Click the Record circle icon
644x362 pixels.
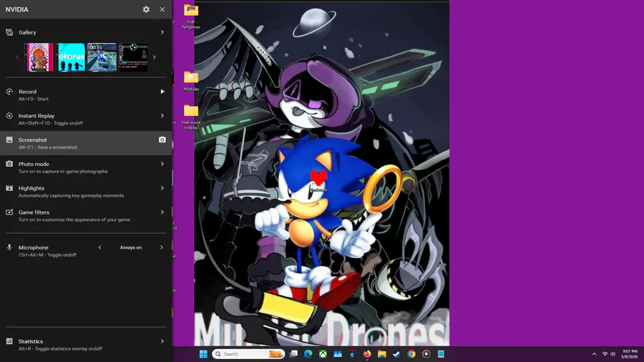click(x=9, y=92)
